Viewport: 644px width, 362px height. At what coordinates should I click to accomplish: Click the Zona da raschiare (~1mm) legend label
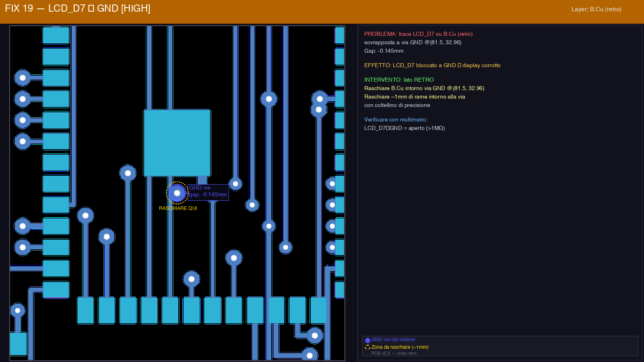coord(400,347)
